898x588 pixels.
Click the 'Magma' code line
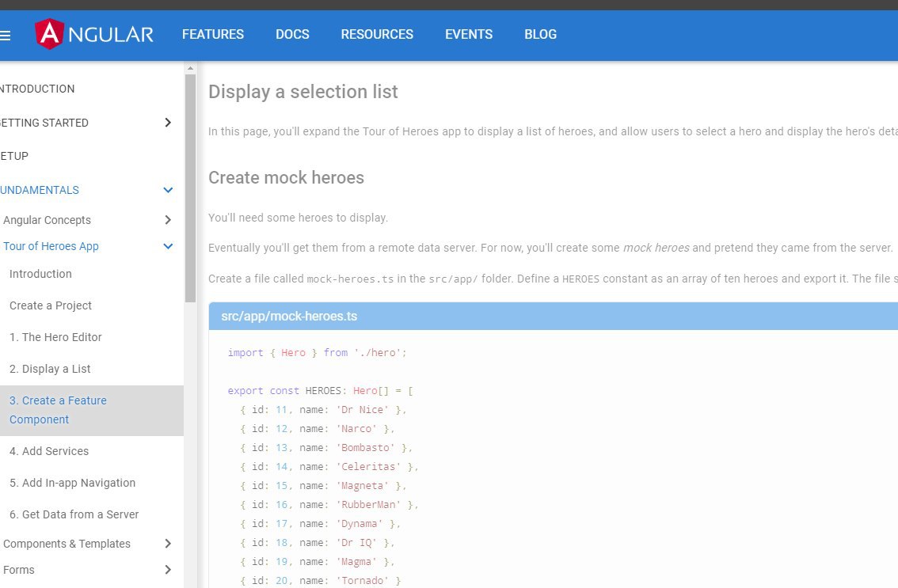[x=318, y=561]
